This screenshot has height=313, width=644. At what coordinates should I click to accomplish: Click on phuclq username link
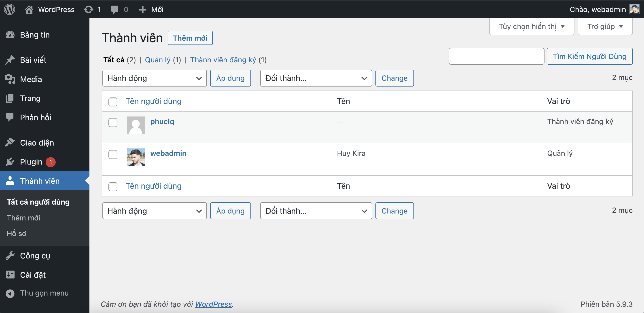click(x=162, y=121)
